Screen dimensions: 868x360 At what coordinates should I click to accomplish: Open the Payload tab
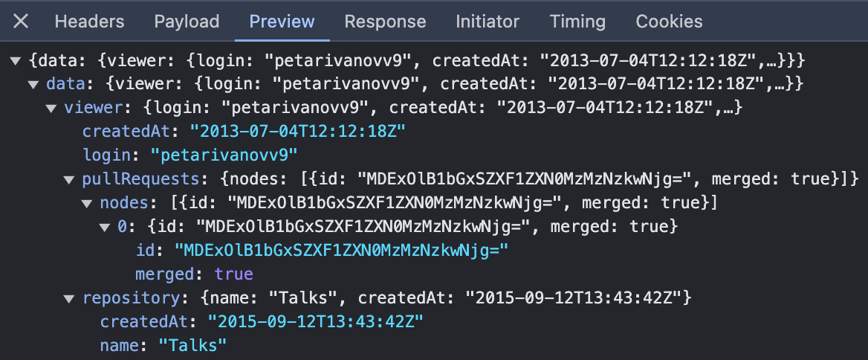coord(187,22)
